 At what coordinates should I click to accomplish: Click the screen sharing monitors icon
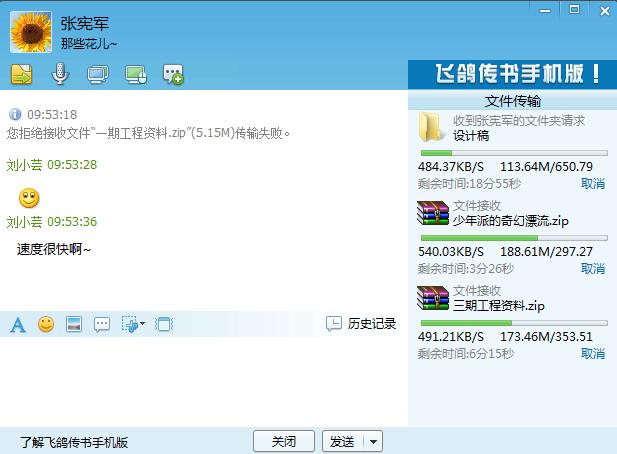[98, 74]
